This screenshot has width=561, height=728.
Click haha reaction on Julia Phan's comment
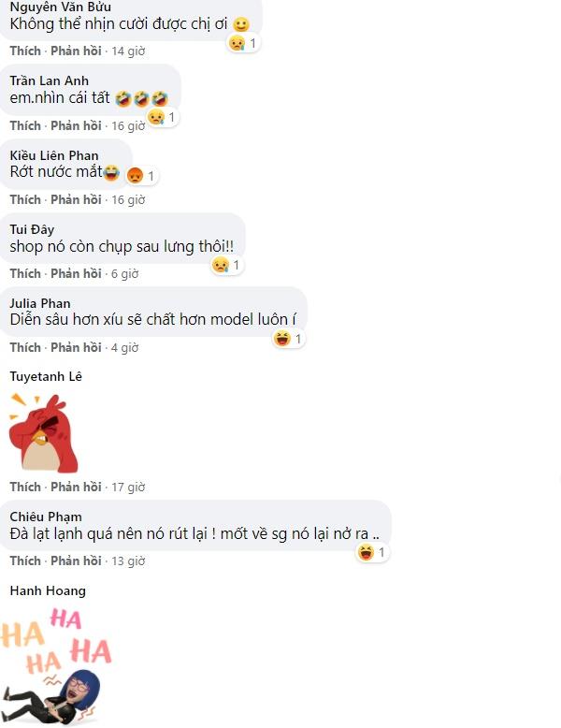288,339
